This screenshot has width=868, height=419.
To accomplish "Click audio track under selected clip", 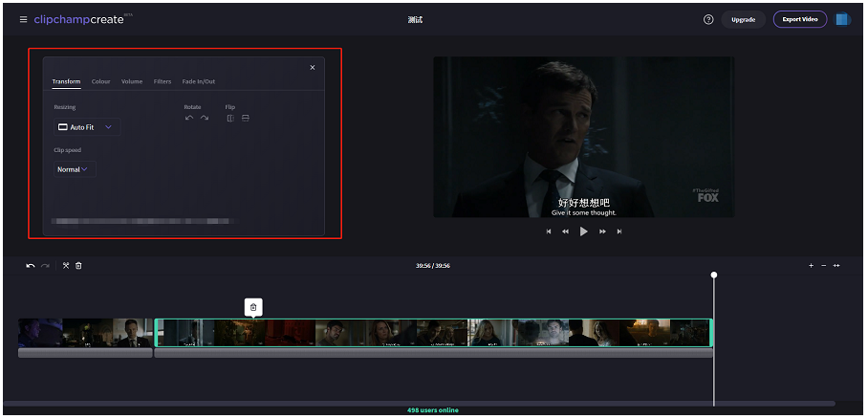I will (433, 353).
